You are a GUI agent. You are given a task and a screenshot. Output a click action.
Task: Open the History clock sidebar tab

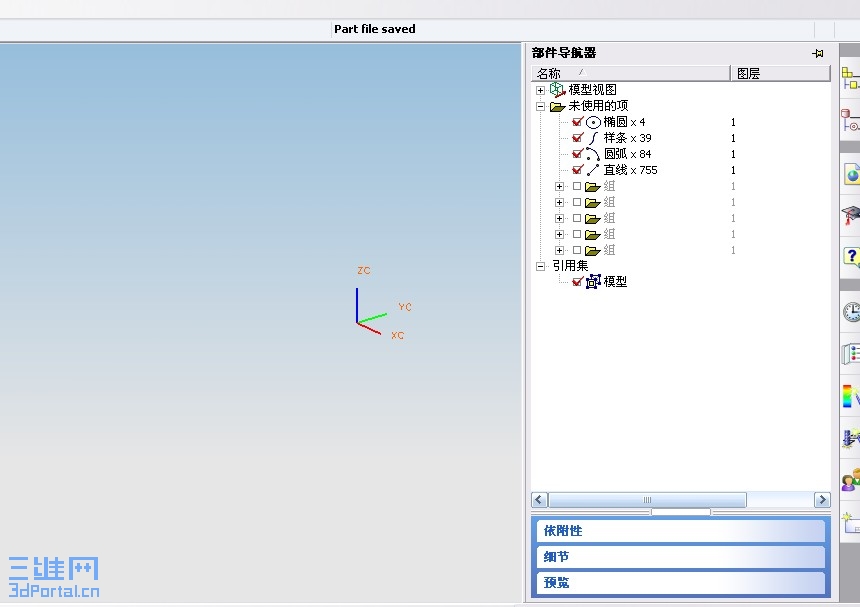click(x=851, y=311)
